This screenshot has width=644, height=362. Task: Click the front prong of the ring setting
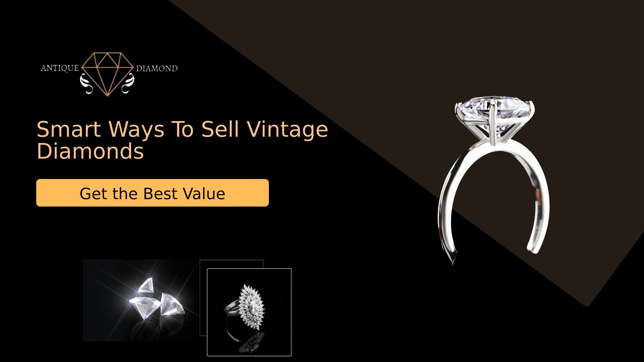(492, 124)
